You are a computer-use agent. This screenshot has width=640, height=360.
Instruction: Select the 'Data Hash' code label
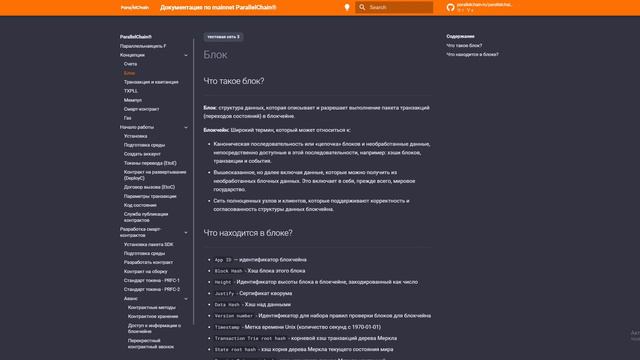pyautogui.click(x=227, y=304)
